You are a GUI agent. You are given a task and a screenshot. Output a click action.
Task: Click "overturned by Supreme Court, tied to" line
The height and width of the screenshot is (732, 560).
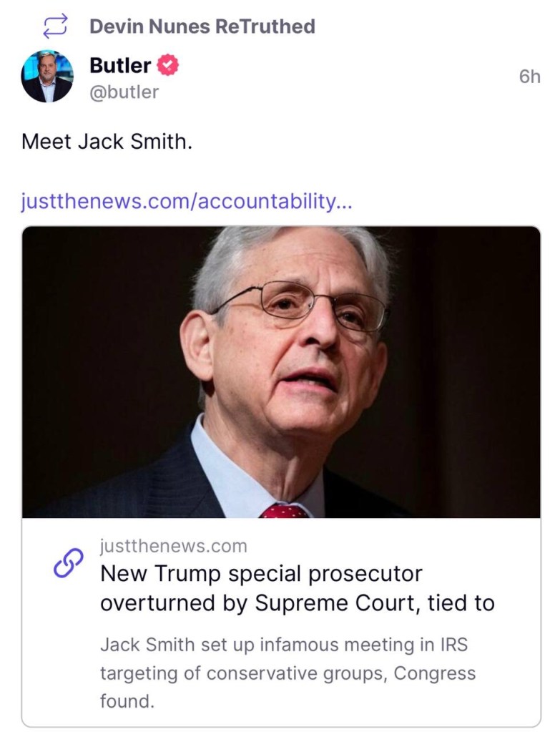tap(297, 603)
